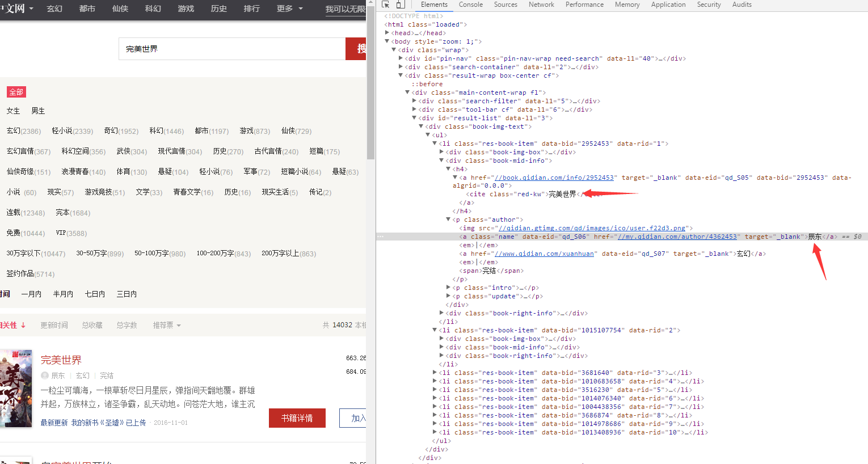The image size is (868, 464).
Task: Filter by 男生 category
Action: [38, 111]
